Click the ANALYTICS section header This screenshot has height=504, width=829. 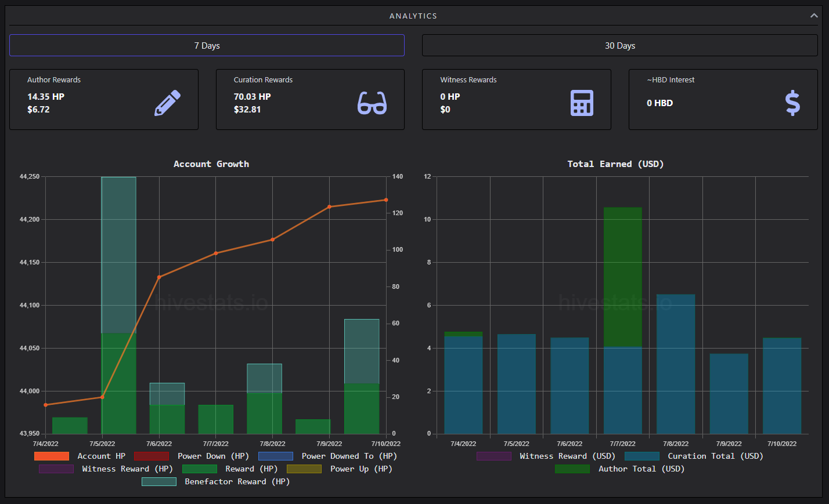pyautogui.click(x=413, y=16)
